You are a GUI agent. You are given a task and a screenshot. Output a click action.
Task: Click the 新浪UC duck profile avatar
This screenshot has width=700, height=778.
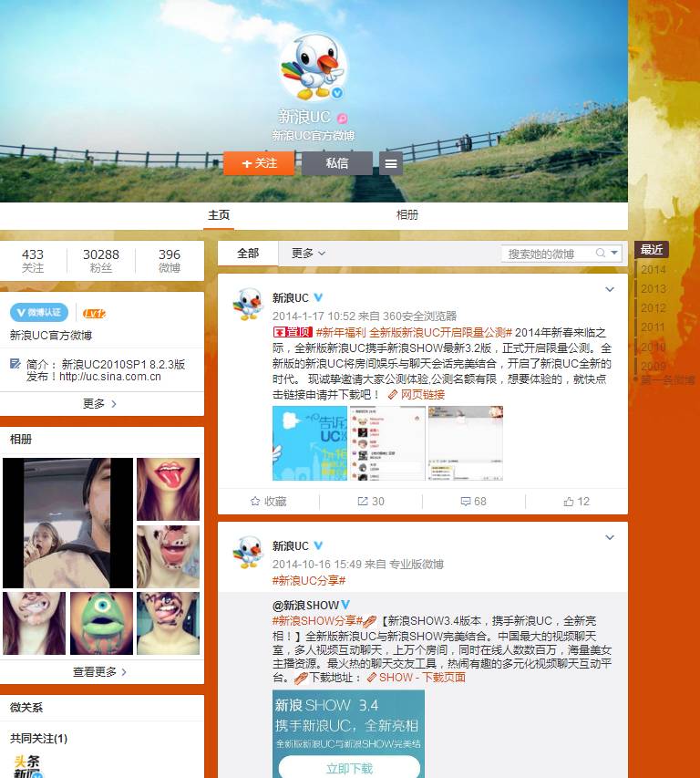tap(313, 67)
